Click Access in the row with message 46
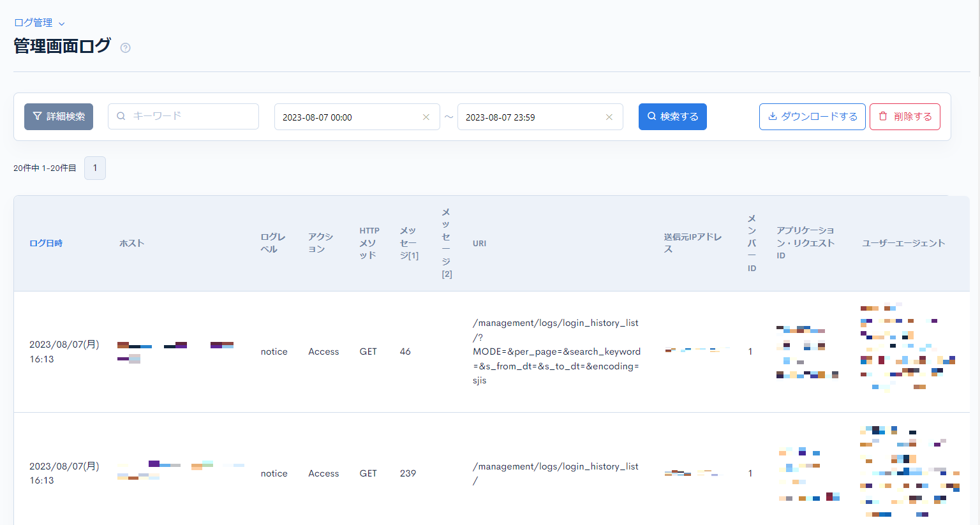Image resolution: width=980 pixels, height=525 pixels. tap(323, 351)
